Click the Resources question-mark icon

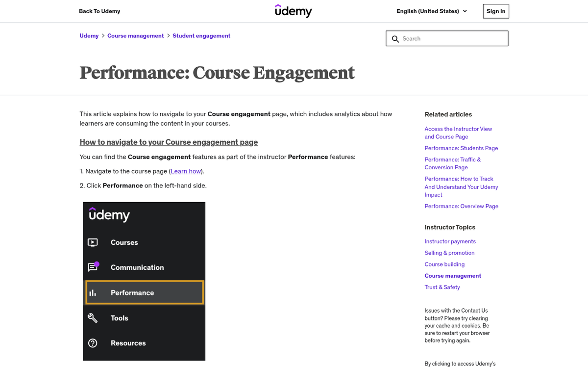point(93,343)
